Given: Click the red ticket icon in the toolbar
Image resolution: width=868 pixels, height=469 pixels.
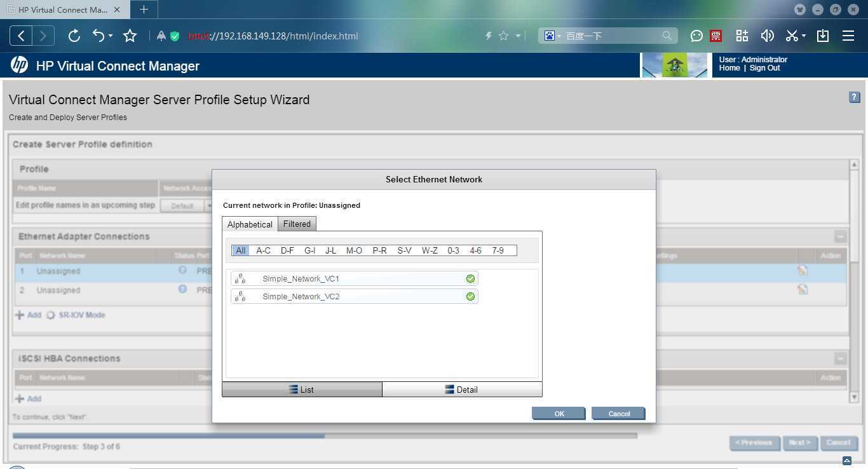Looking at the screenshot, I should [x=716, y=36].
